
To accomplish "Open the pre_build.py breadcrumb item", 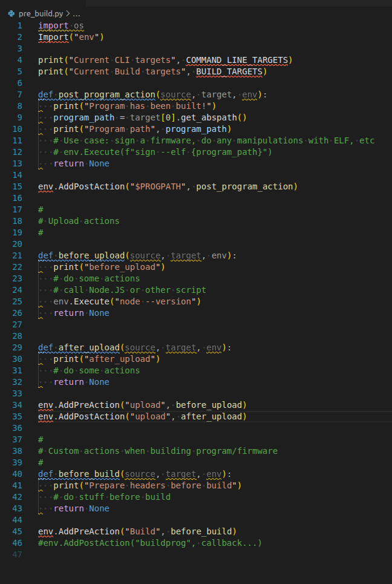I will click(41, 13).
